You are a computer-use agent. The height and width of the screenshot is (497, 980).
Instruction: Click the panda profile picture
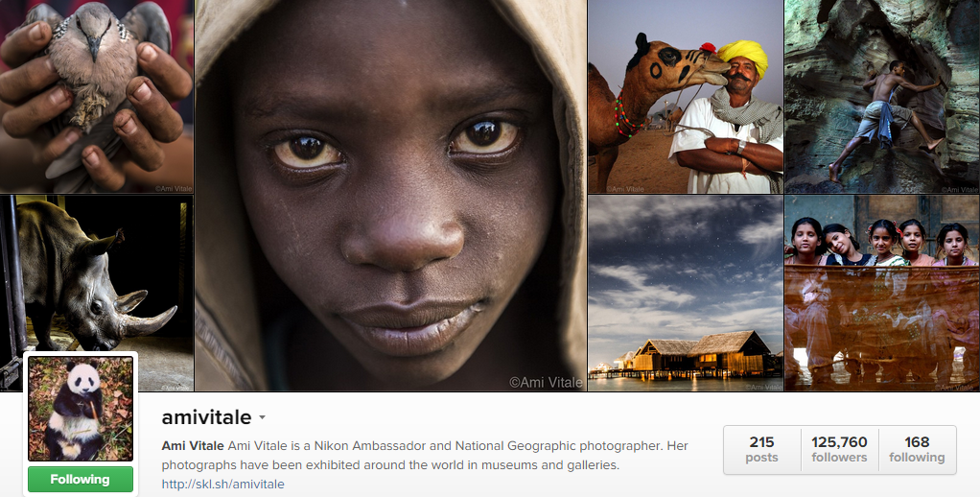(x=81, y=409)
